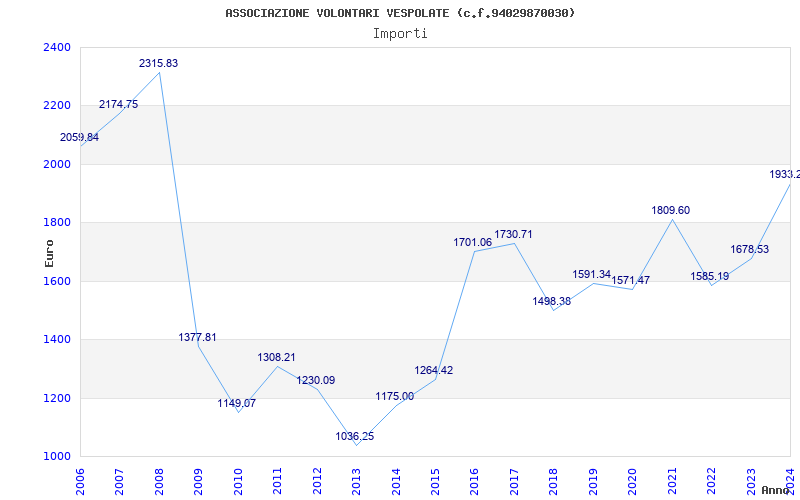800x500 pixels.
Task: Select the 2018 year axis label
Action: (554, 482)
